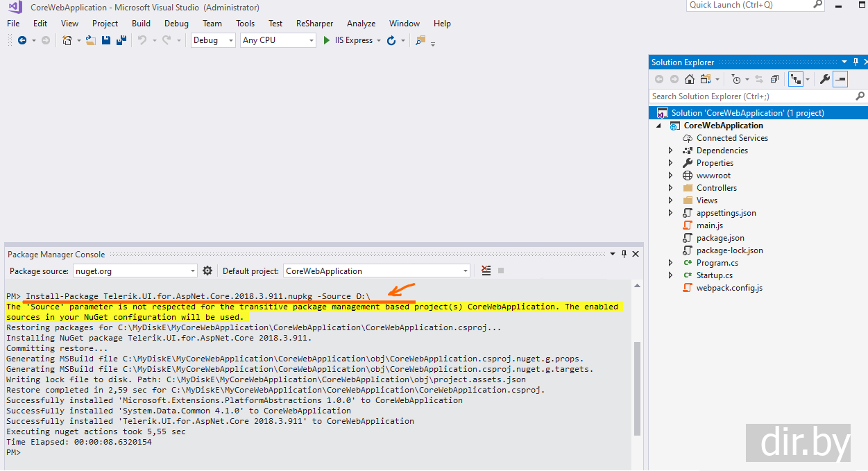Expand the Controllers folder node

(x=670, y=188)
